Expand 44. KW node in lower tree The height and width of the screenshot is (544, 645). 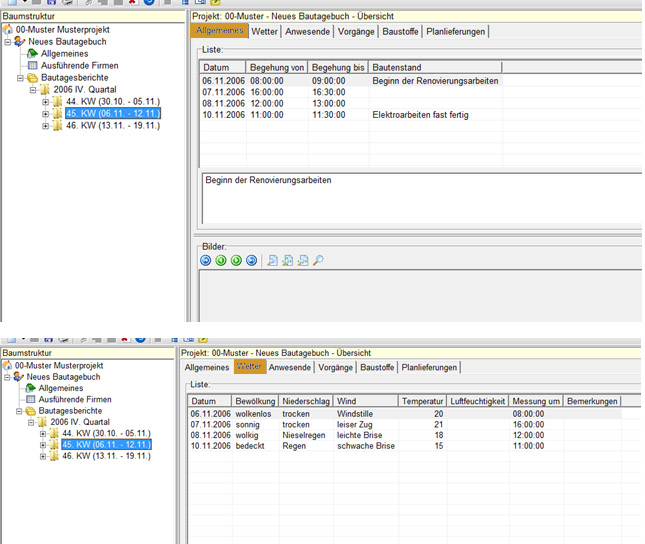click(43, 433)
